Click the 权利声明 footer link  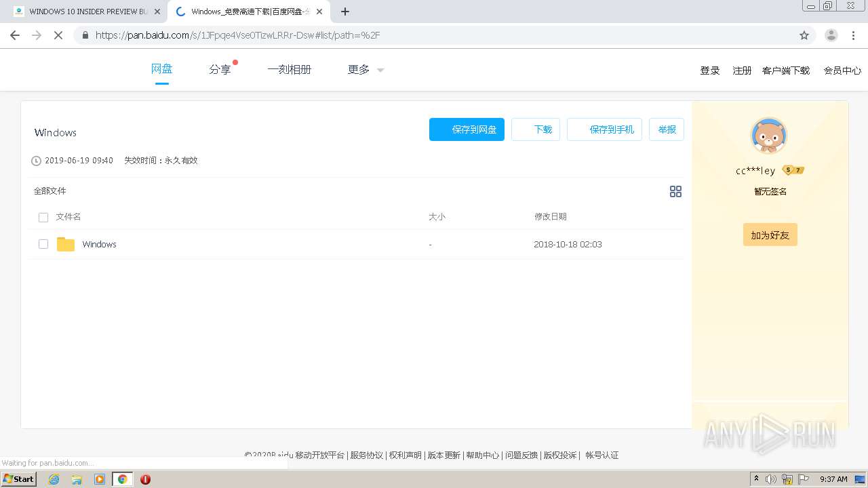coord(405,455)
